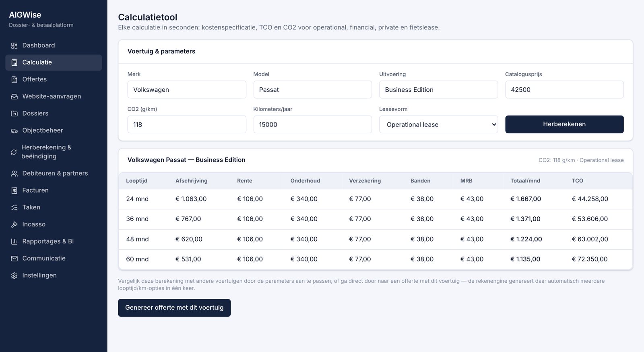Click the Incasso gavel icon
Image resolution: width=644 pixels, height=352 pixels.
[14, 224]
